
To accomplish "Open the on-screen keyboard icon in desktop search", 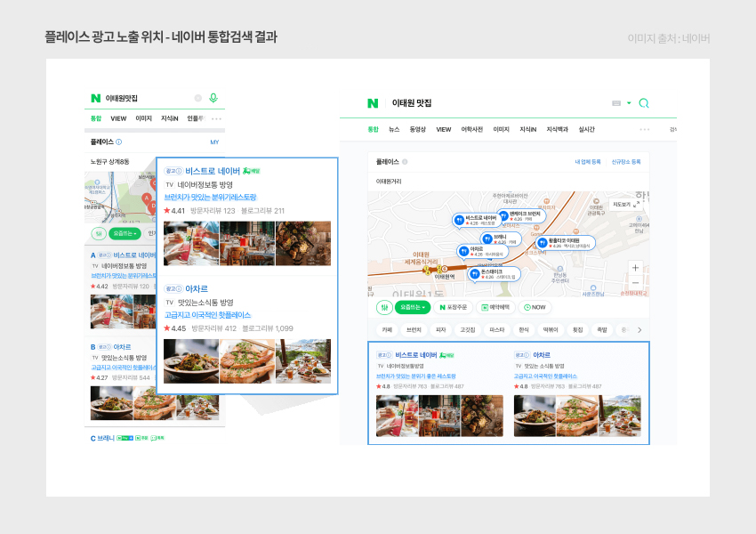I will tap(616, 102).
